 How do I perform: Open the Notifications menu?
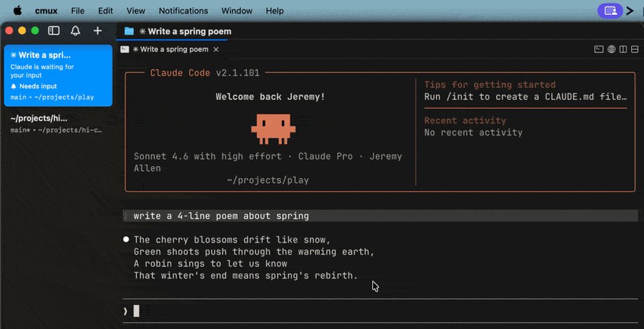coord(183,11)
